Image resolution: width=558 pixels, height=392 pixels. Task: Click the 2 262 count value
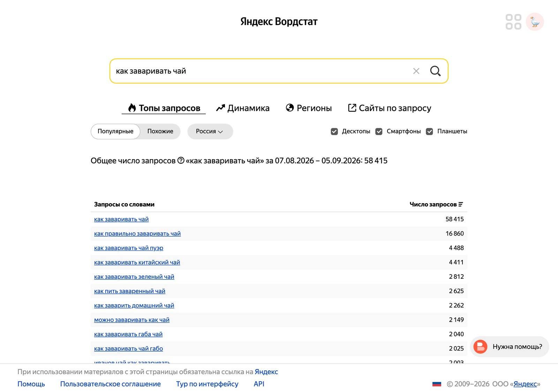(x=457, y=305)
